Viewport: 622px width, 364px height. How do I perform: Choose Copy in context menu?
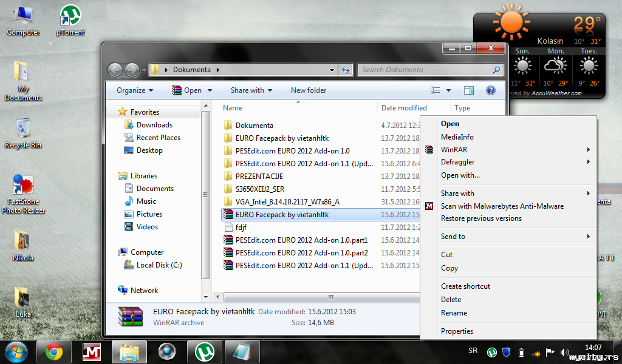(x=508, y=268)
